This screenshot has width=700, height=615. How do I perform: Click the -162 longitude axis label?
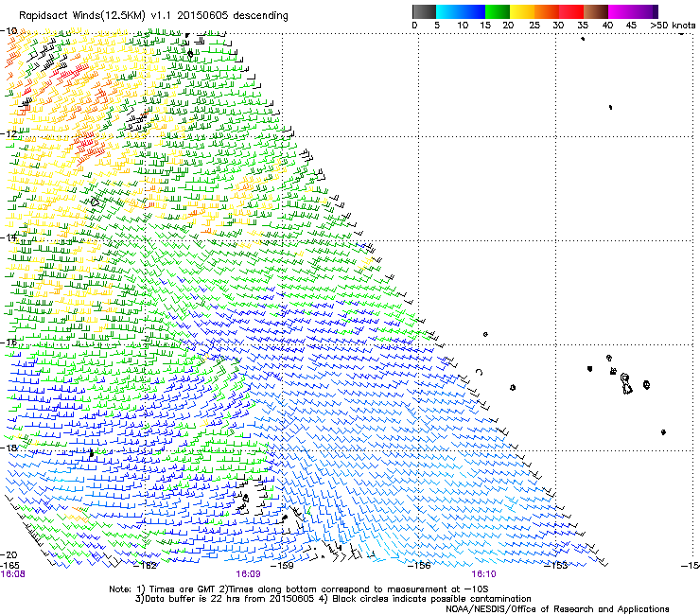[x=146, y=566]
